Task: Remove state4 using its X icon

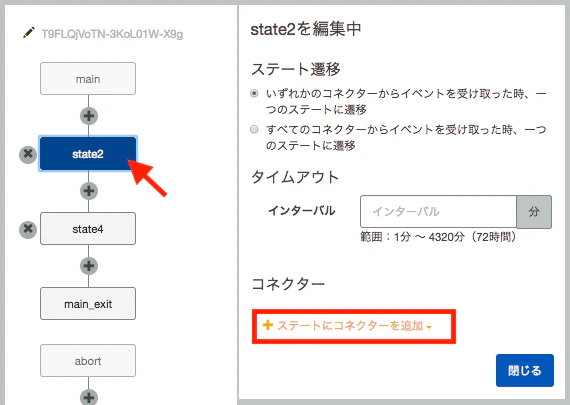Action: (28, 229)
